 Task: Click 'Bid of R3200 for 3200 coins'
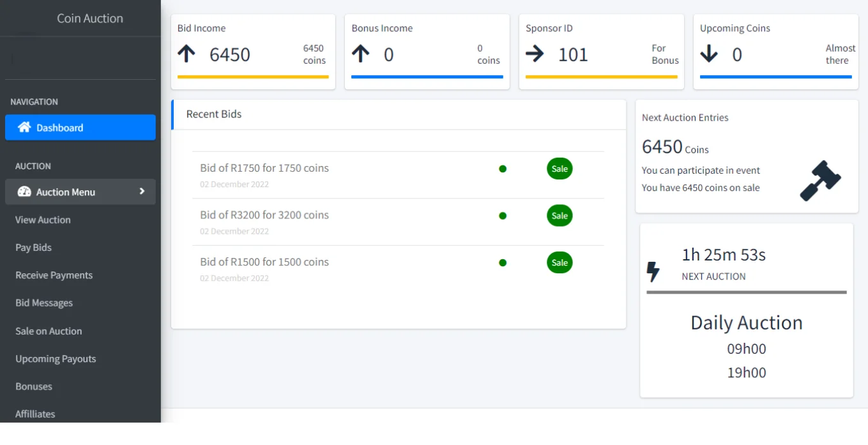pyautogui.click(x=264, y=215)
